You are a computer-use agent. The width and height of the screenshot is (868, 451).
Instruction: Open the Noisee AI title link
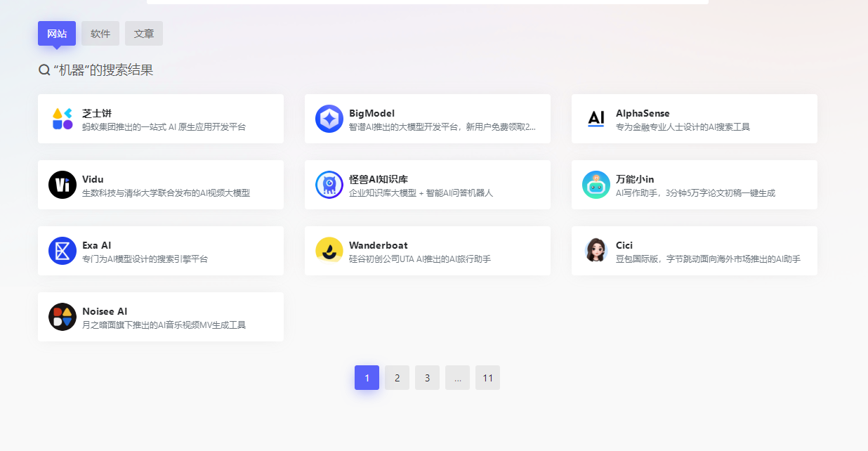[105, 311]
